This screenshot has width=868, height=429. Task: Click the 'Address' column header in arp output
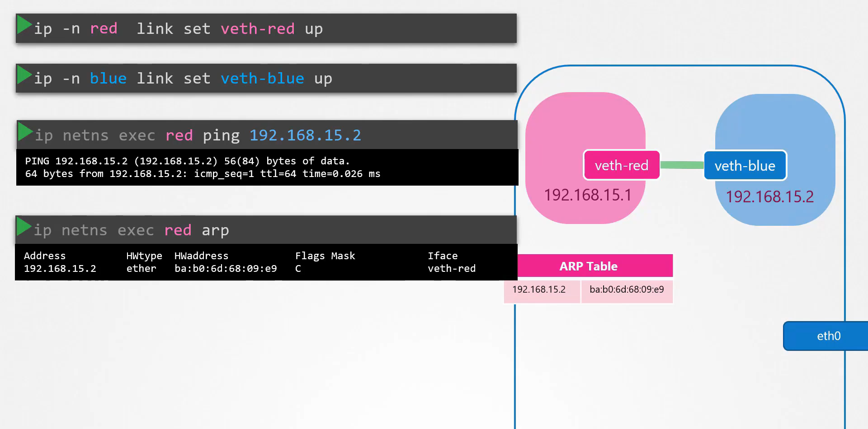pyautogui.click(x=45, y=256)
